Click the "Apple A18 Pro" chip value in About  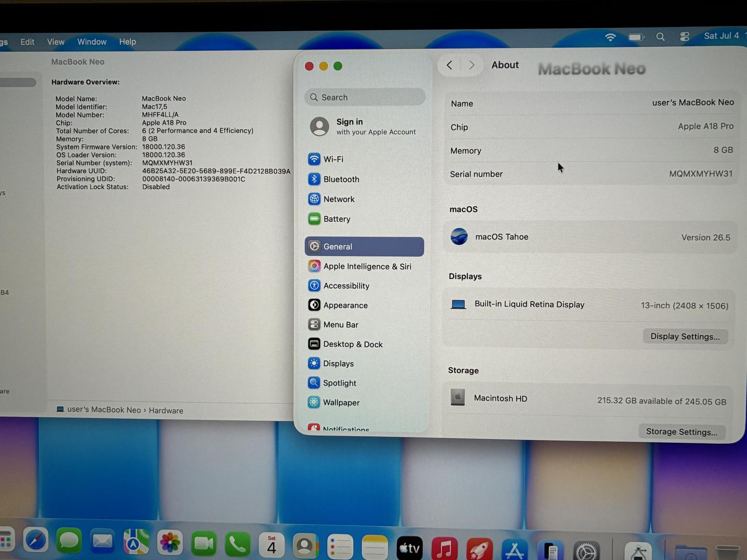(706, 126)
